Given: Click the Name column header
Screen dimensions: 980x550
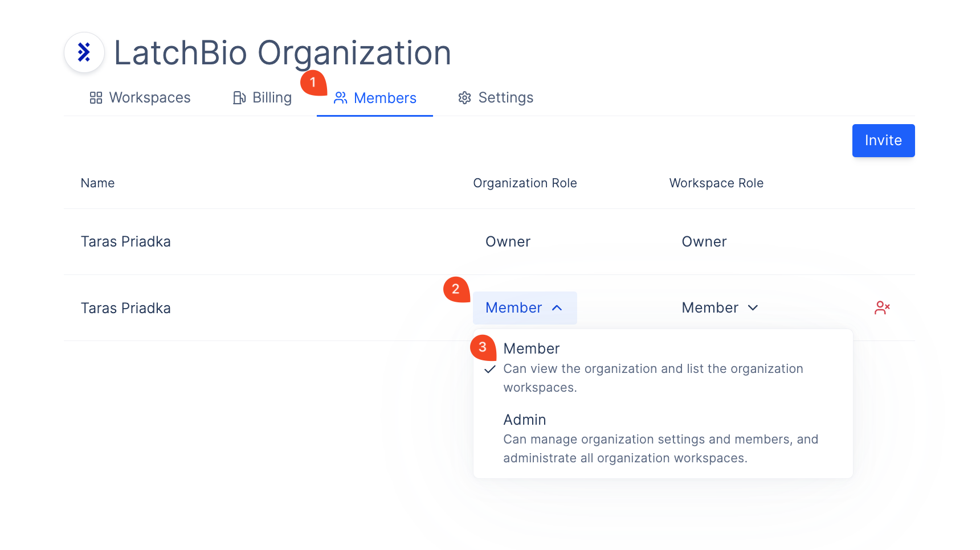Looking at the screenshot, I should pos(97,183).
